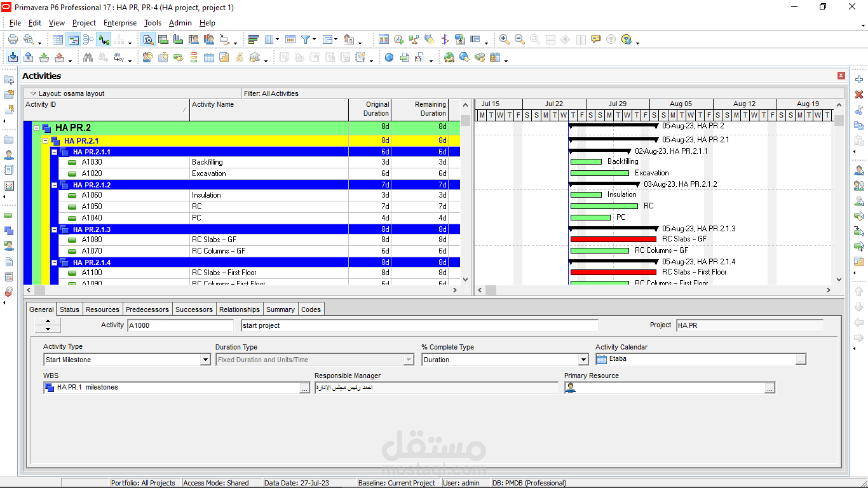This screenshot has width=868, height=488.
Task: Click the Gantt chart horizontal scrollbar right arrow
Action: pos(829,290)
